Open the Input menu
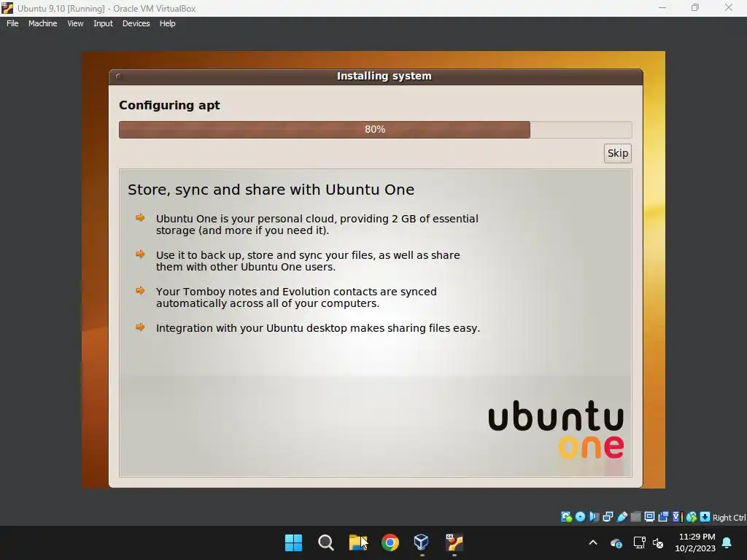Image resolution: width=747 pixels, height=560 pixels. click(x=103, y=23)
